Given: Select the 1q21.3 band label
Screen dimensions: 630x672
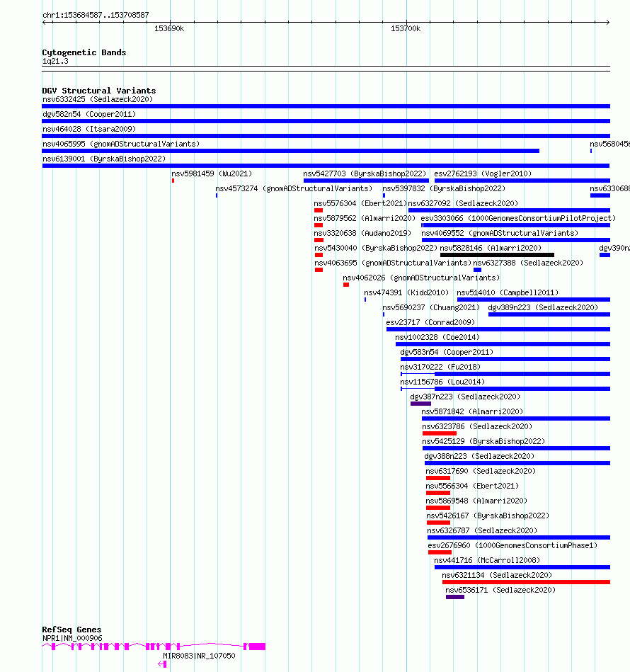Looking at the screenshot, I should (55, 62).
